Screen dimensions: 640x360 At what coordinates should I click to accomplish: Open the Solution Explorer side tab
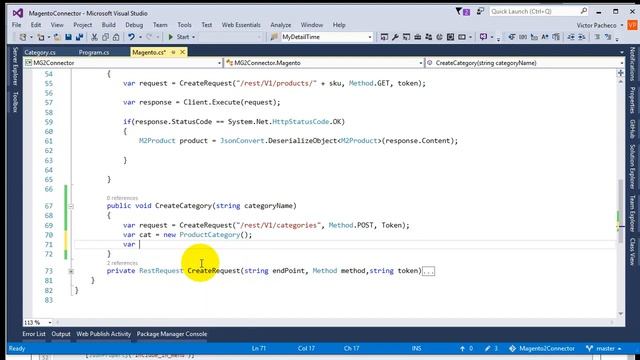coord(632,166)
